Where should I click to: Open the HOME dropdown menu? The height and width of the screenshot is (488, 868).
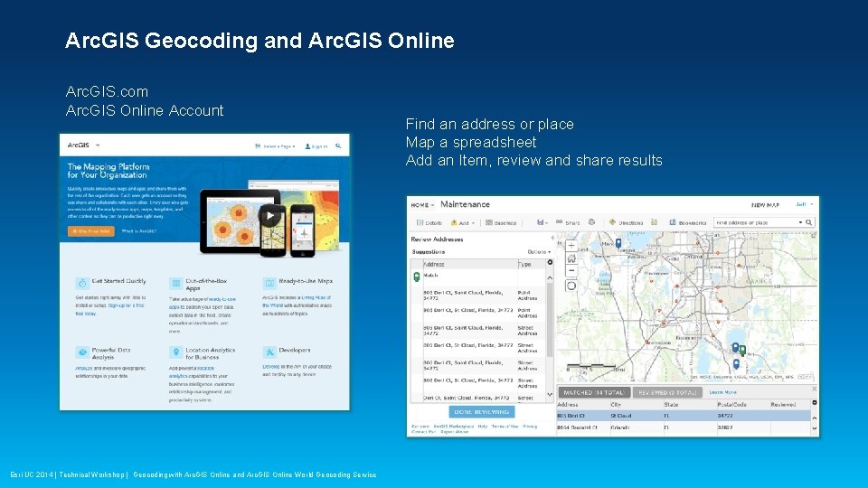pyautogui.click(x=422, y=205)
